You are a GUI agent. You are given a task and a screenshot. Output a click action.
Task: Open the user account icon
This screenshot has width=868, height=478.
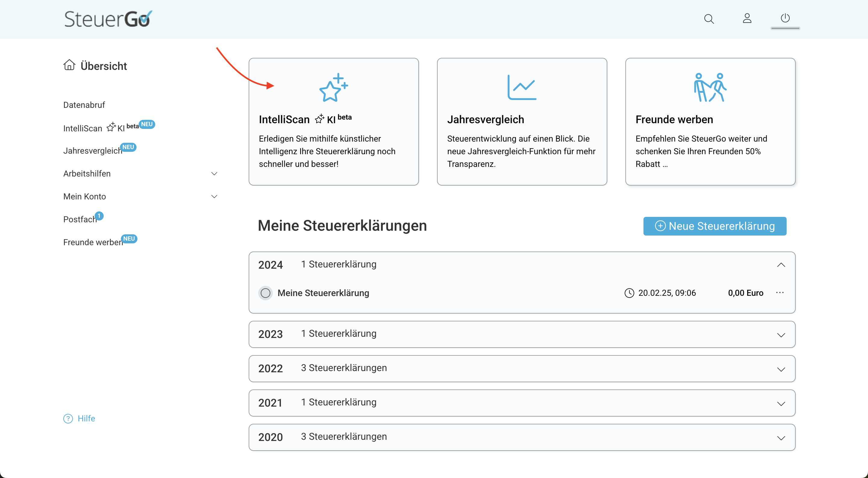[x=747, y=19]
